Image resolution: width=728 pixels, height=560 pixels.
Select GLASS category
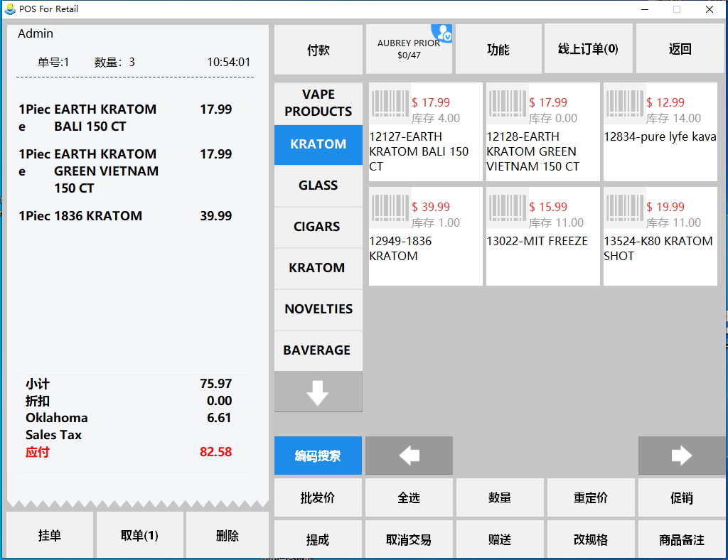[x=318, y=185]
